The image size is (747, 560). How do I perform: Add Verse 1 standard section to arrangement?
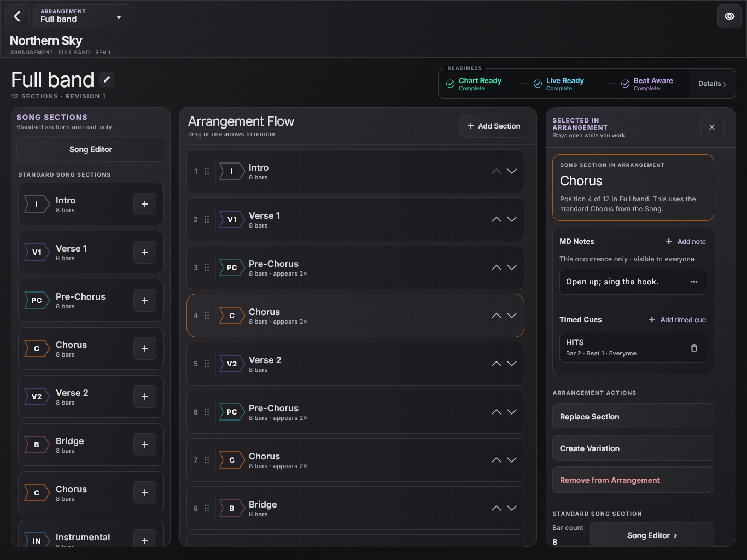[145, 252]
